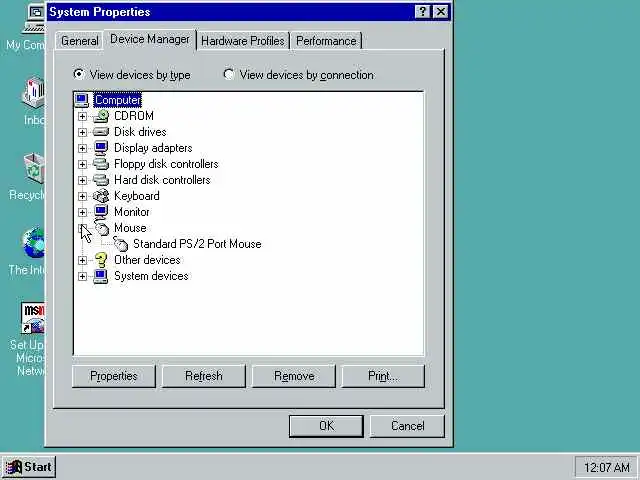Expand the System devices tree node
Viewport: 640px width, 480px height.
point(82,276)
